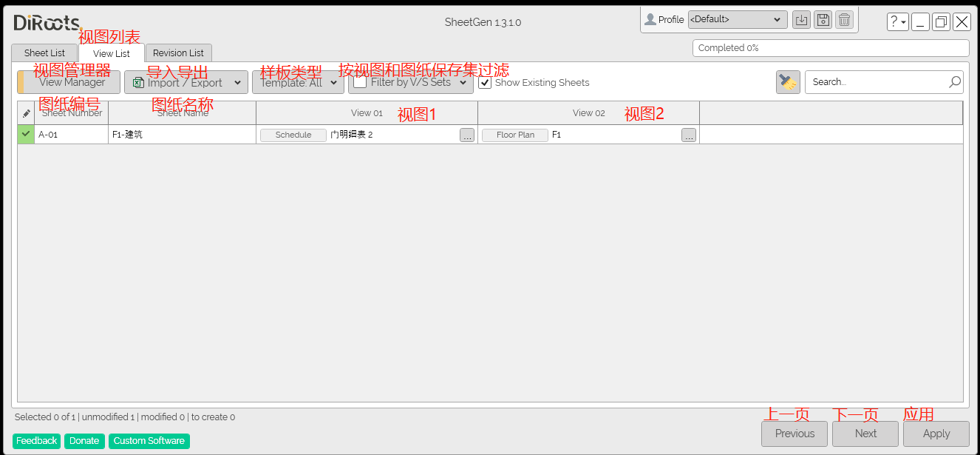Open the Custom Software link
980x455 pixels.
pos(149,441)
